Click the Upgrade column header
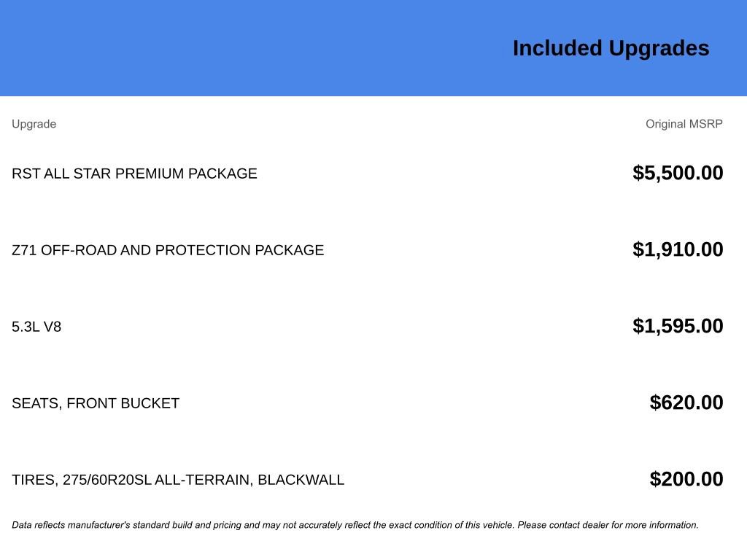 [34, 124]
